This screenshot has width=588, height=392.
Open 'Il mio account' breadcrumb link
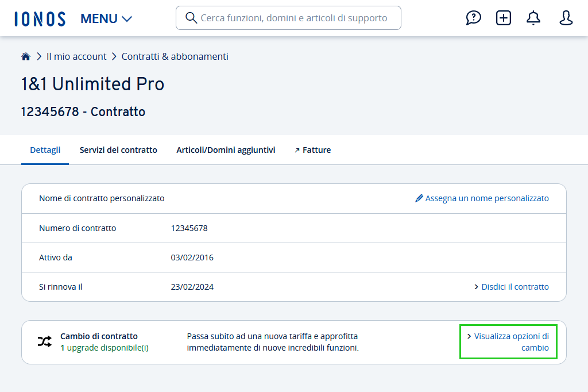click(76, 56)
